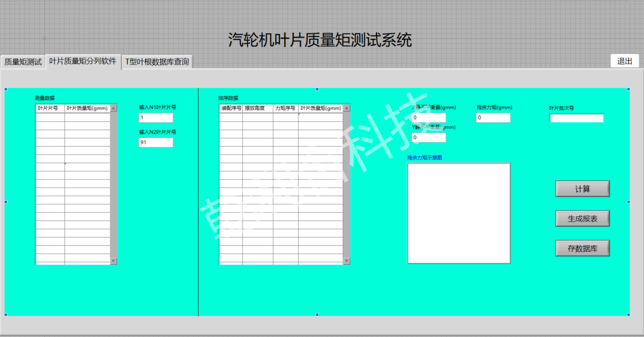Viewport: 644px width, 337px height.
Task: Focus the X静不平衡量 value field
Action: click(x=429, y=118)
